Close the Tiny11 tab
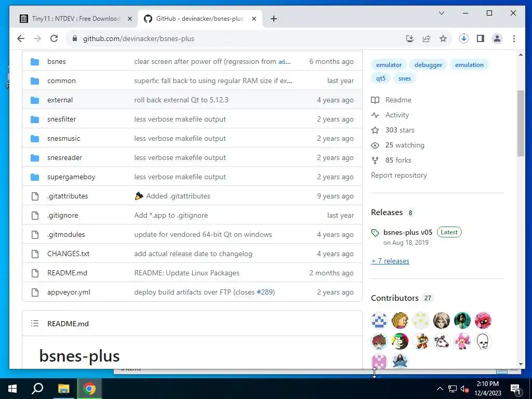 coord(129,19)
